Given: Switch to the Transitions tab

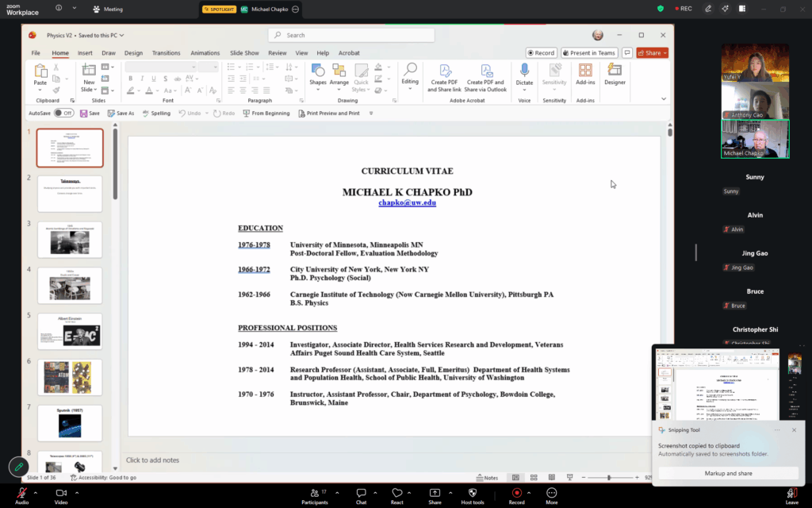Looking at the screenshot, I should pyautogui.click(x=166, y=53).
